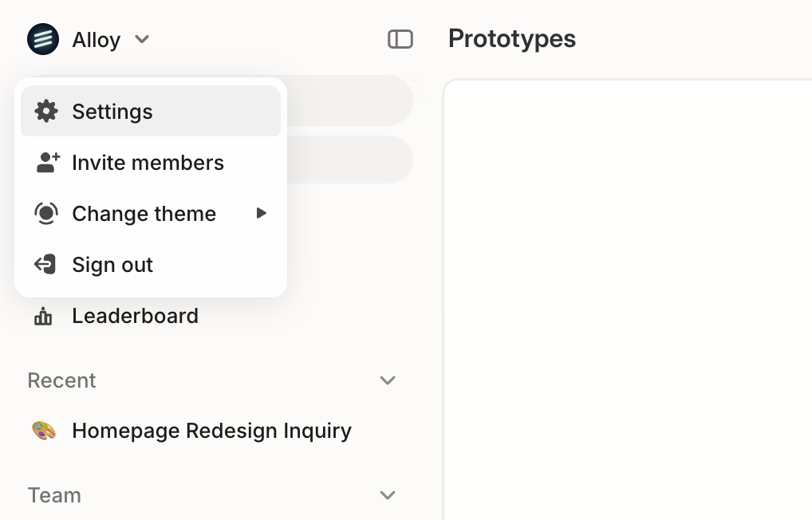The image size is (812, 520).
Task: Click the Prototypes page heading
Action: (x=512, y=38)
